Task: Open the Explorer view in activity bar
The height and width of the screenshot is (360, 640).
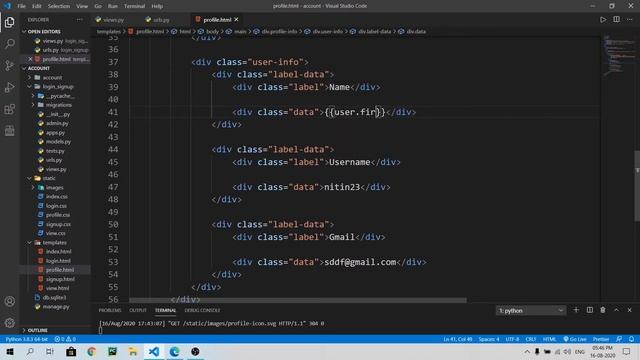Action: click(9, 22)
